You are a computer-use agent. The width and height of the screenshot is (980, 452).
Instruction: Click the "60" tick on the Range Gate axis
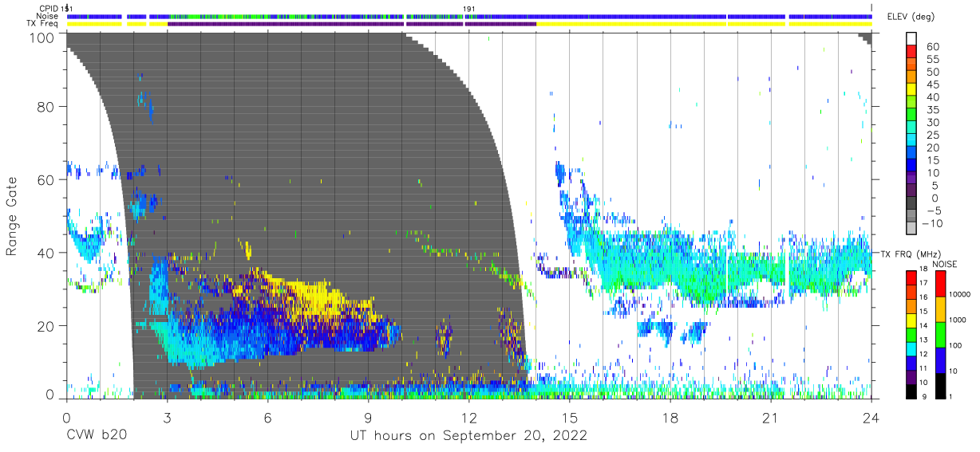point(46,179)
